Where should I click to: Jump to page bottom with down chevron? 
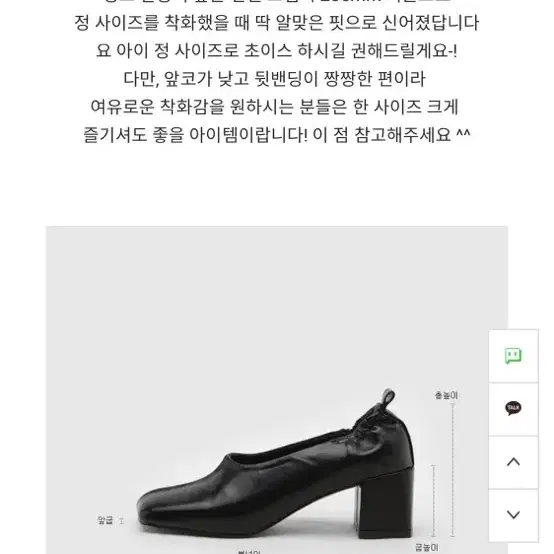click(513, 514)
